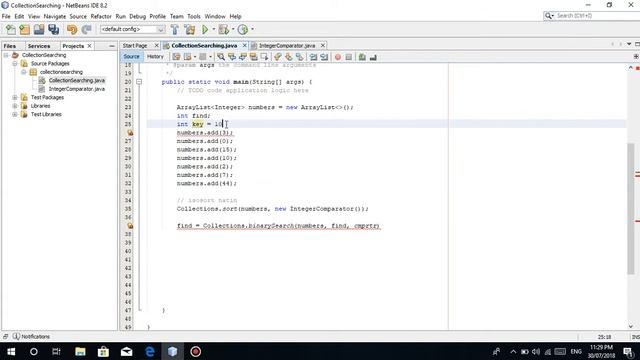640x360 pixels.
Task: Open the File menu
Action: [6, 16]
